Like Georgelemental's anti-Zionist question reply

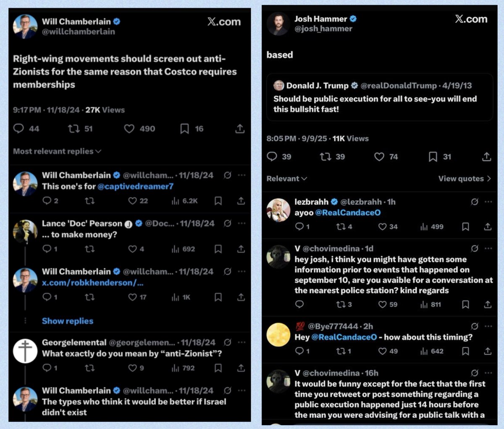pyautogui.click(x=132, y=368)
